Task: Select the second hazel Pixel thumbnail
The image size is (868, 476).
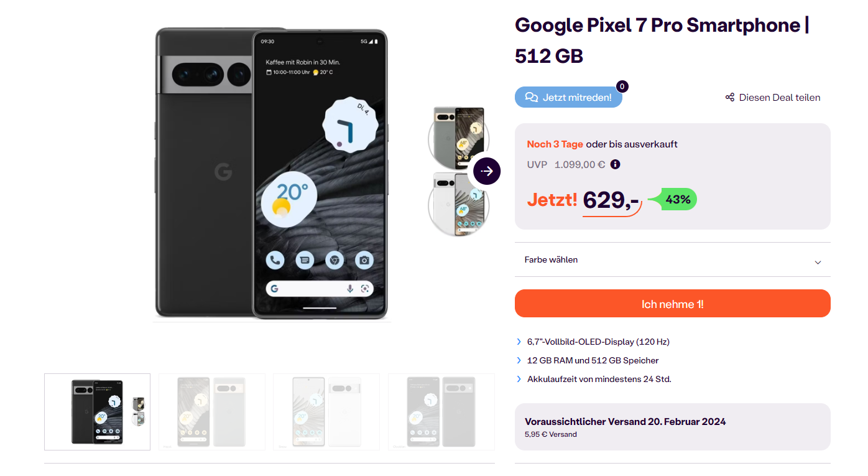Action: coord(212,411)
